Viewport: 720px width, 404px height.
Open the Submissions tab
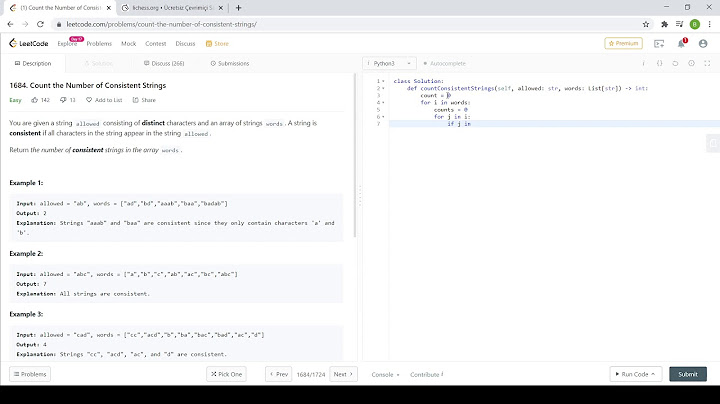(232, 63)
